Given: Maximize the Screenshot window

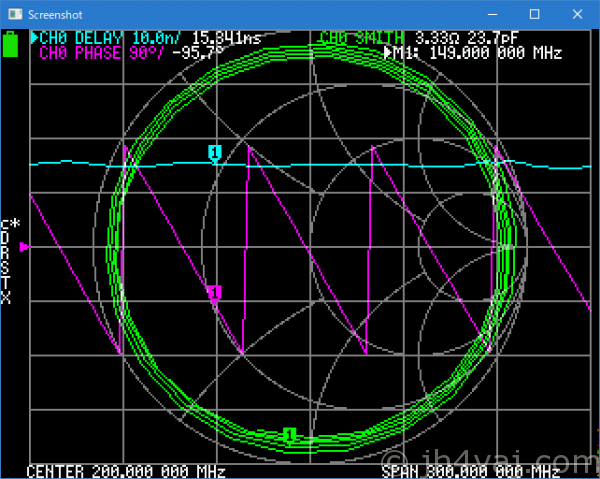Looking at the screenshot, I should click(534, 15).
